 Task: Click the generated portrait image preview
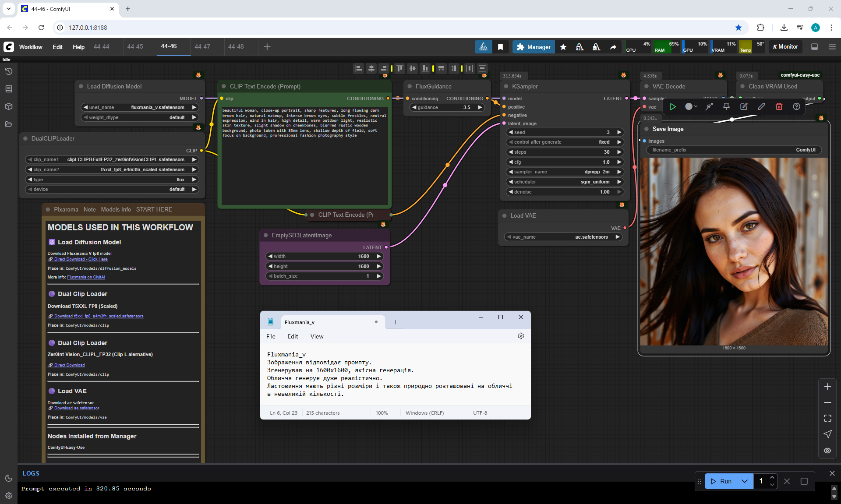pyautogui.click(x=734, y=251)
